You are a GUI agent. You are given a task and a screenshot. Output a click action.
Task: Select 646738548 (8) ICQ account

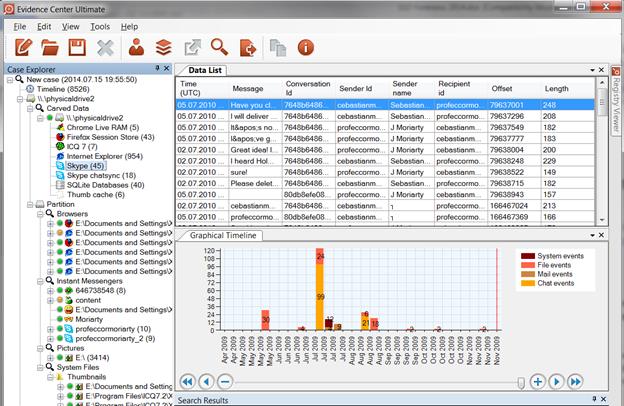(x=100, y=291)
